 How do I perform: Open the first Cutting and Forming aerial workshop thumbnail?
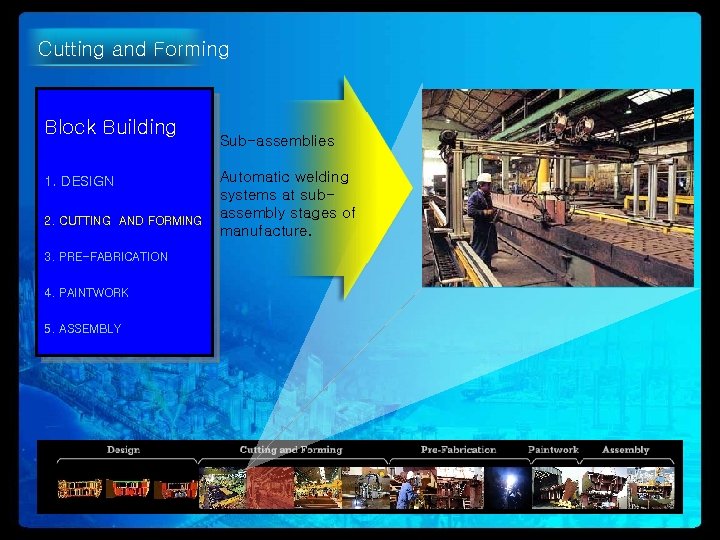pyautogui.click(x=223, y=488)
